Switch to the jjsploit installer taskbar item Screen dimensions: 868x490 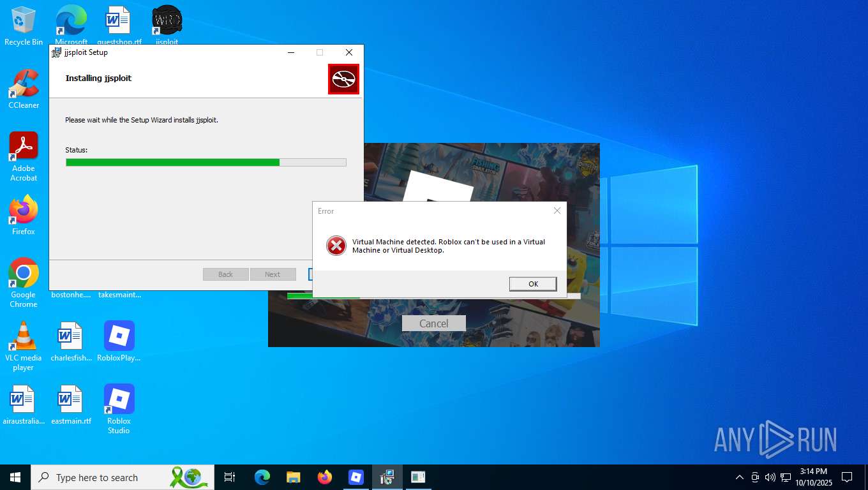387,477
